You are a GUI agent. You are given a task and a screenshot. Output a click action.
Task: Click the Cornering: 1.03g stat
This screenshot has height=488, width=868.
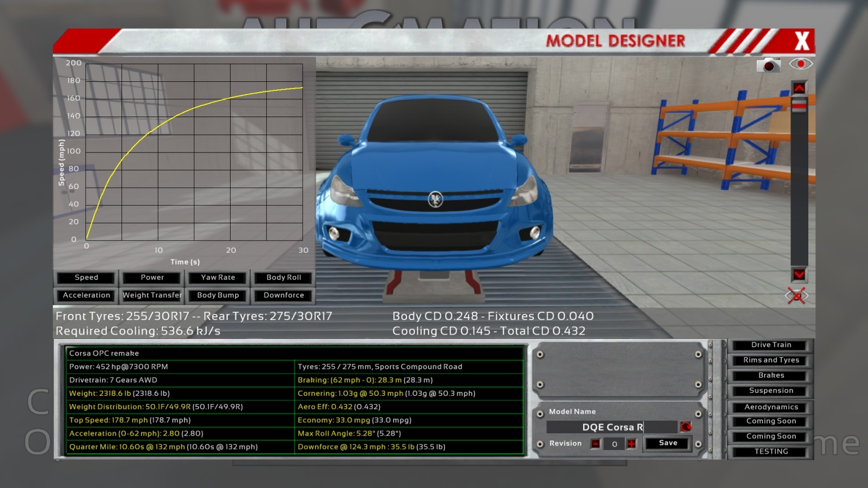point(386,394)
